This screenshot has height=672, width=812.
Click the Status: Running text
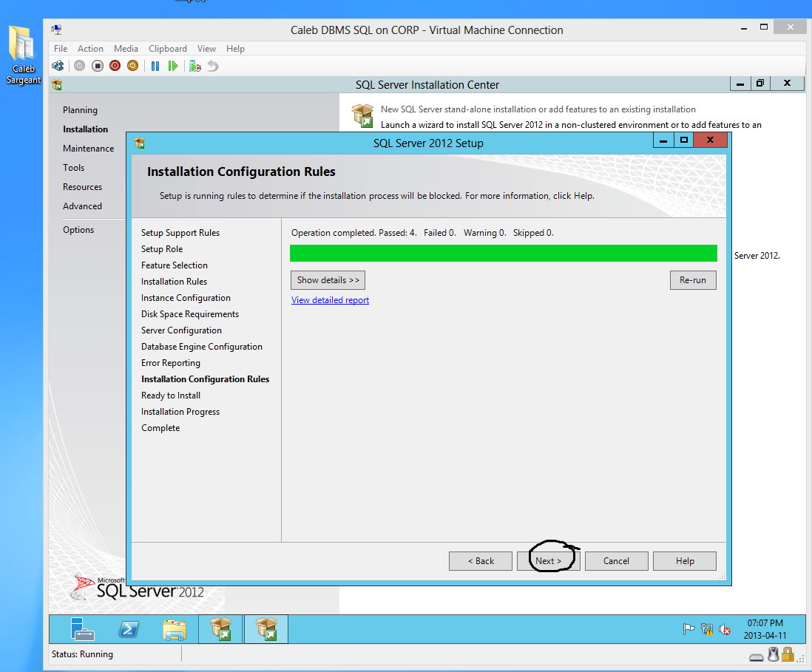(82, 654)
